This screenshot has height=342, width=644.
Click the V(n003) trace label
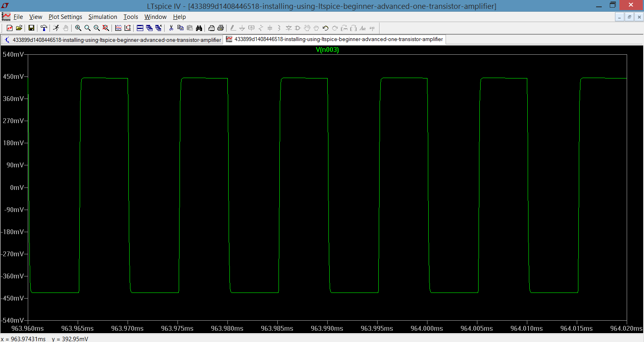click(x=327, y=50)
